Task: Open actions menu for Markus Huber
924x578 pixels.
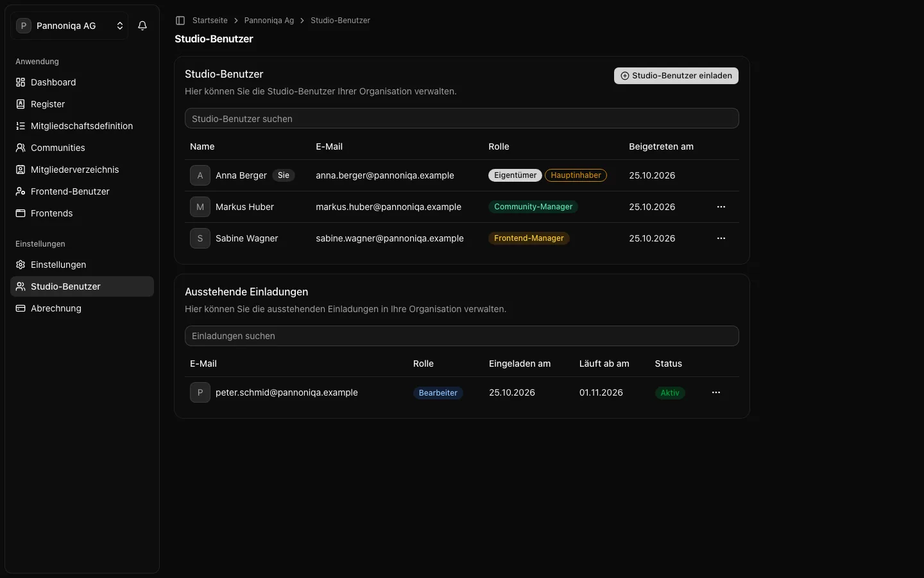Action: point(721,207)
